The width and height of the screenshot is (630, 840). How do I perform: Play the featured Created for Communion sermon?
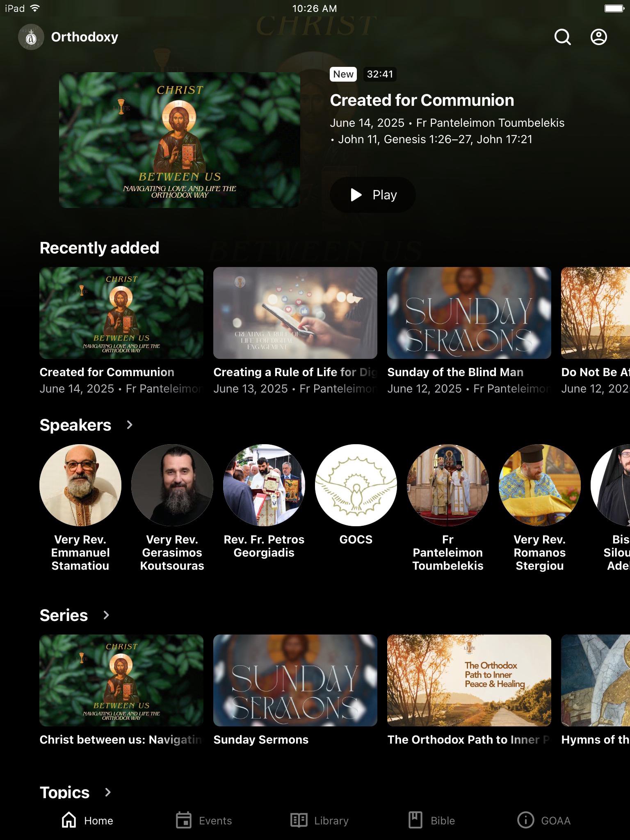tap(372, 195)
